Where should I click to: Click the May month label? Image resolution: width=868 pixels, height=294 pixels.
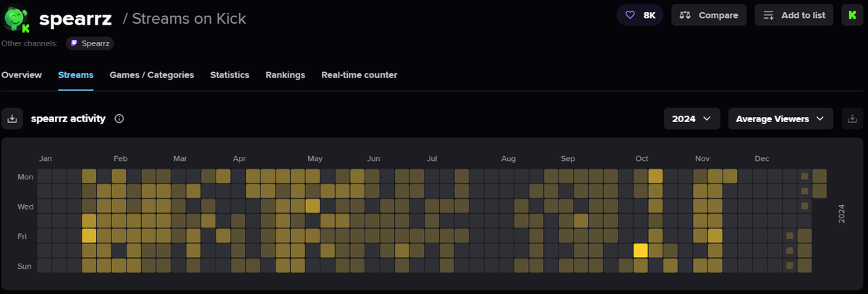coord(315,158)
